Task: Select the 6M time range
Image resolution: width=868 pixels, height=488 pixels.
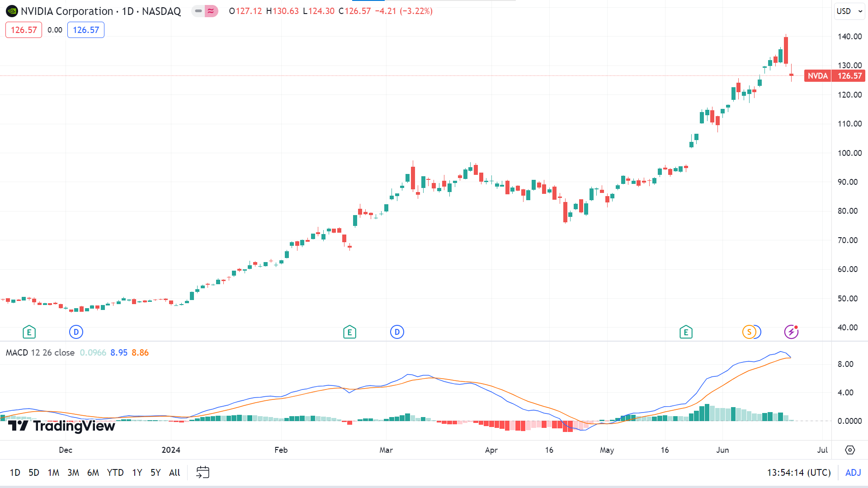Action: 93,472
